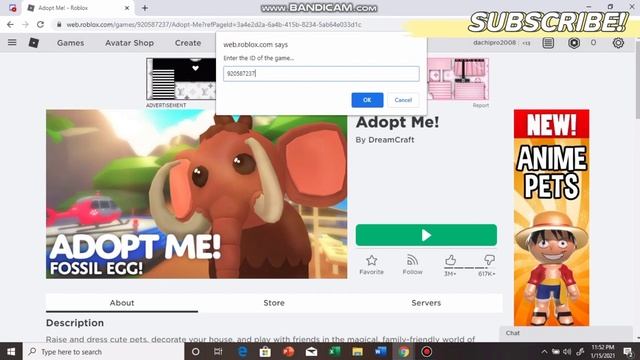Open Excel from taskbar
Screen dimensions: 640x360
click(x=335, y=351)
